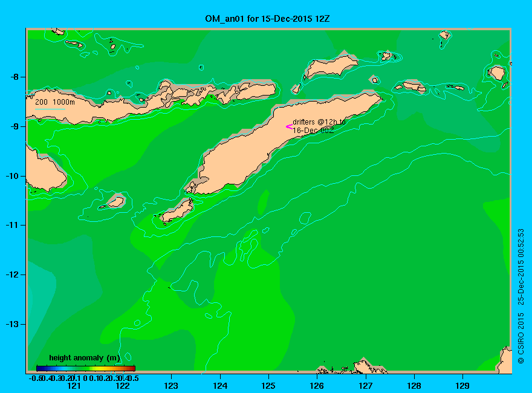Click the longitude tick label 126
532x393 pixels.
coord(317,386)
